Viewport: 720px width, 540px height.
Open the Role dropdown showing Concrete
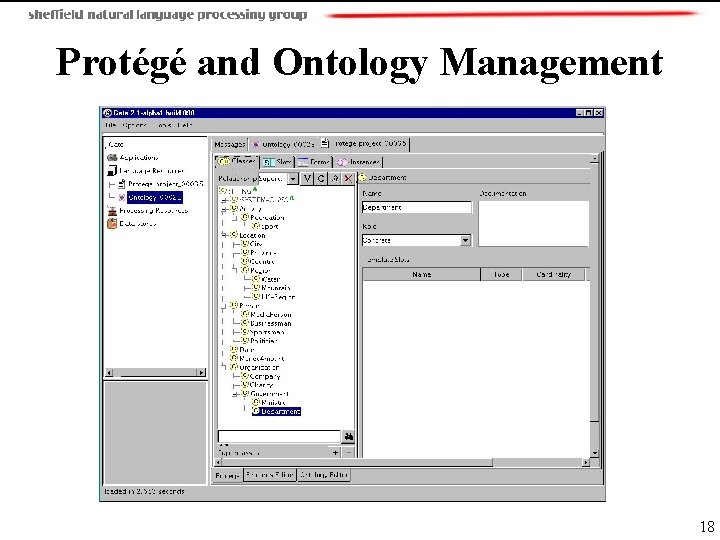pos(465,240)
